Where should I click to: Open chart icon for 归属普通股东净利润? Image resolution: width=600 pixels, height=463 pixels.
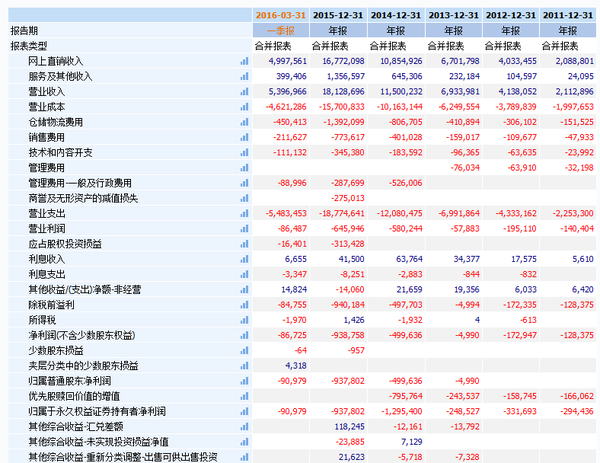pos(244,381)
